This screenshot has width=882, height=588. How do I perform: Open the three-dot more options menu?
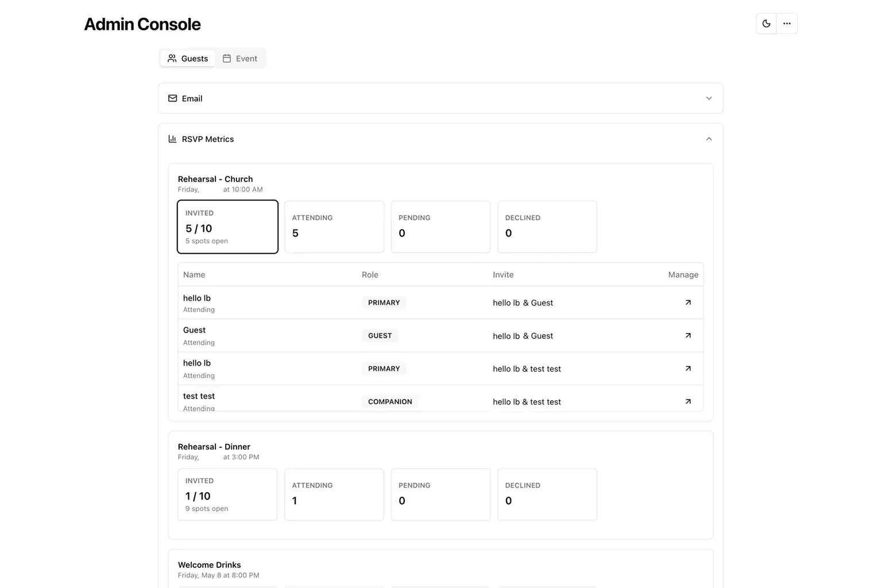click(x=787, y=24)
